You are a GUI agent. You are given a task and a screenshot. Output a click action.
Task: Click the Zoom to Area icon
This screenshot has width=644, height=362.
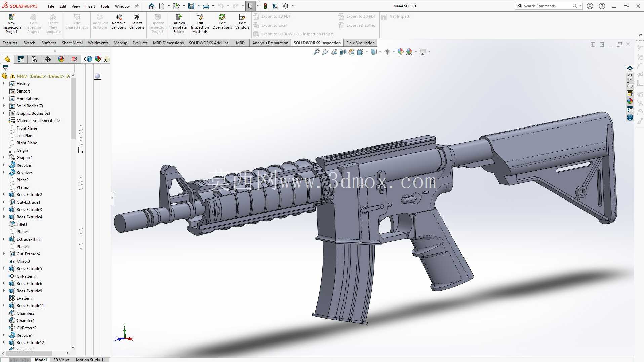tap(325, 52)
